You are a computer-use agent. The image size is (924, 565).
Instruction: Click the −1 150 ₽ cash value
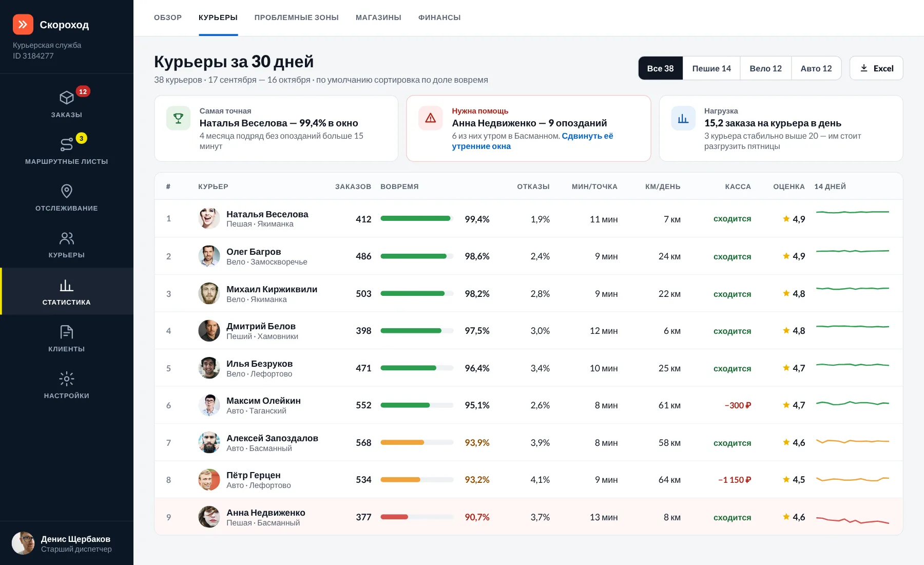(x=735, y=480)
